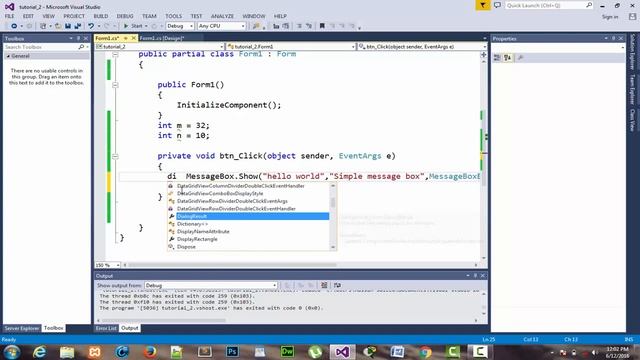Click the code editor horizontal scrollbar
This screenshot has width=640, height=360.
coord(300,265)
